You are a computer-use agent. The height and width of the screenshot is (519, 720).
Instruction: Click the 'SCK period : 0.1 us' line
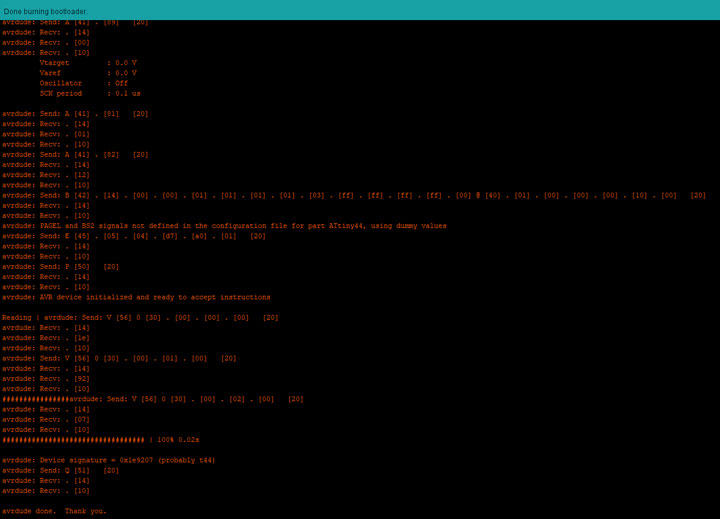pos(90,93)
